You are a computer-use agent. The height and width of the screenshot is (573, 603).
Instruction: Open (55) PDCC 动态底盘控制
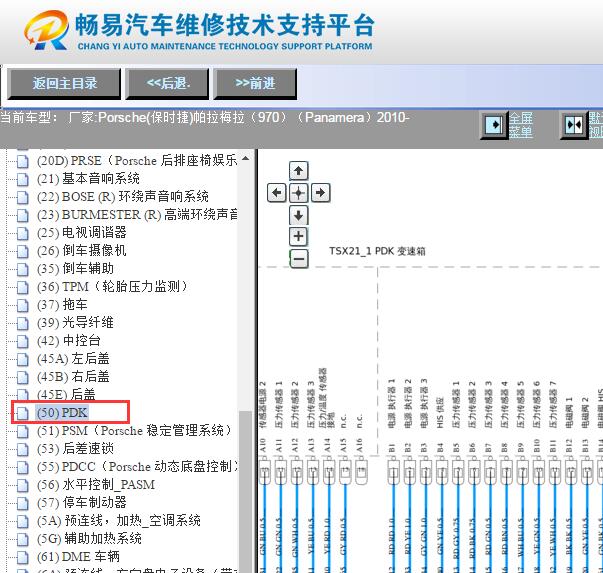tap(137, 466)
